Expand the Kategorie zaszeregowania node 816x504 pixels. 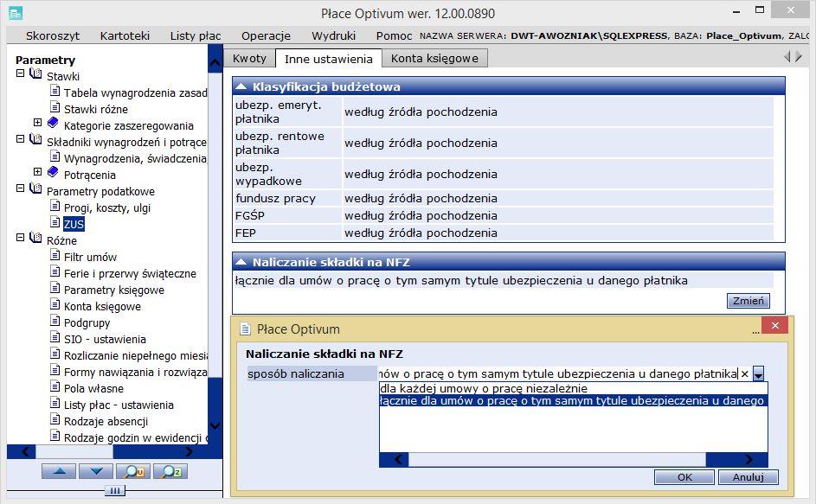click(37, 122)
